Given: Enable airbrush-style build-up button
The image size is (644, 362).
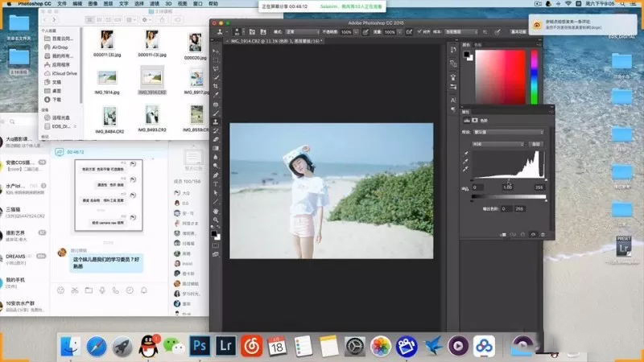Looking at the screenshot, I should (x=409, y=32).
